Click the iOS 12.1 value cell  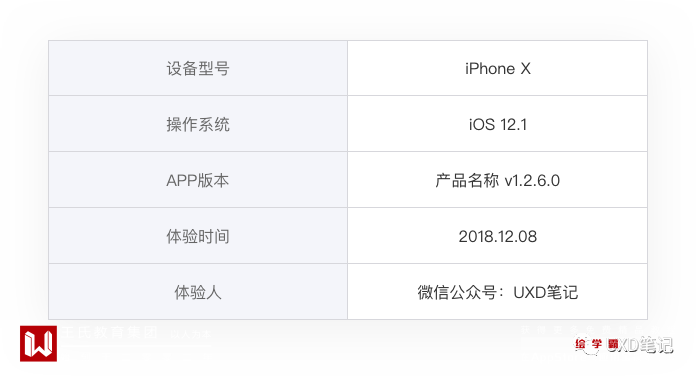[x=498, y=124]
